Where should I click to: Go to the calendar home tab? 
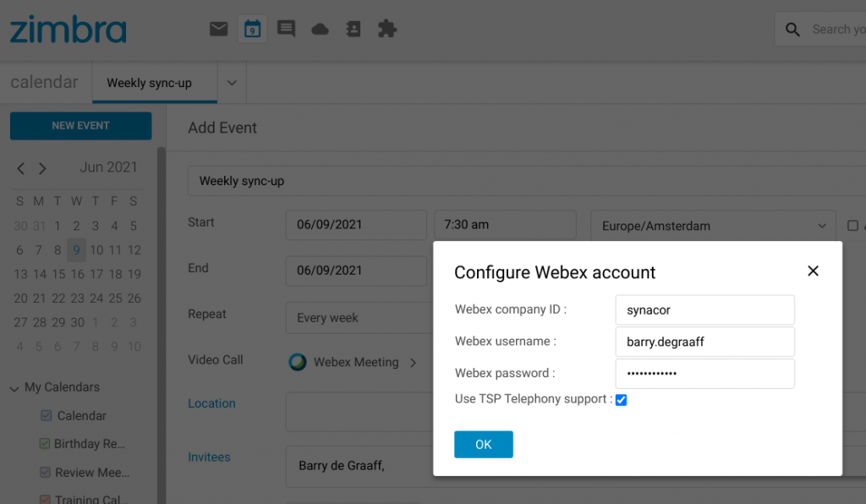[x=45, y=82]
